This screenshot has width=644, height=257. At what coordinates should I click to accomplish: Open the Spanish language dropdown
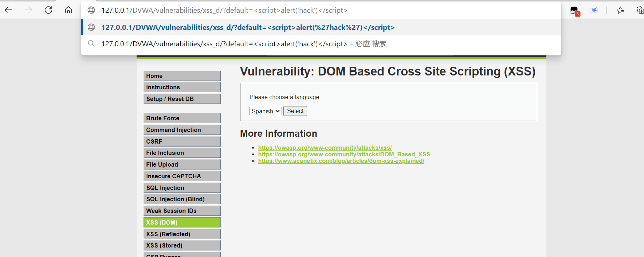coord(266,111)
